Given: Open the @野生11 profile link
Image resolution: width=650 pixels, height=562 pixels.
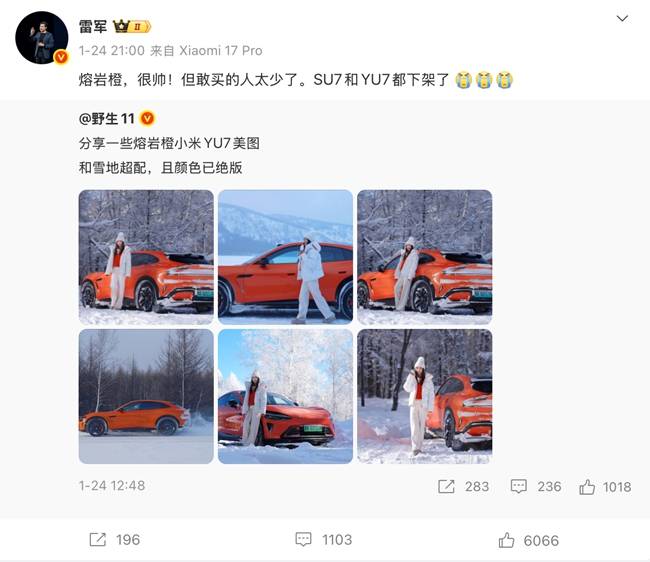Looking at the screenshot, I should [x=107, y=119].
